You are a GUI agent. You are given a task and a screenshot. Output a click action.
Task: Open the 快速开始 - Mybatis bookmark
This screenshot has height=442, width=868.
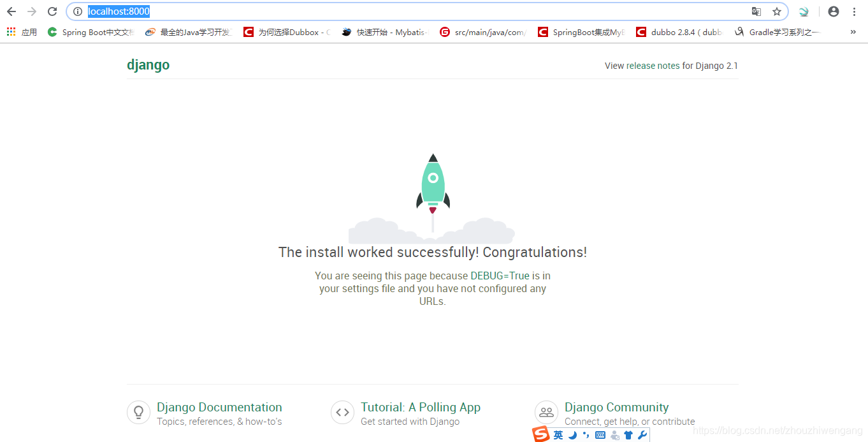click(384, 32)
